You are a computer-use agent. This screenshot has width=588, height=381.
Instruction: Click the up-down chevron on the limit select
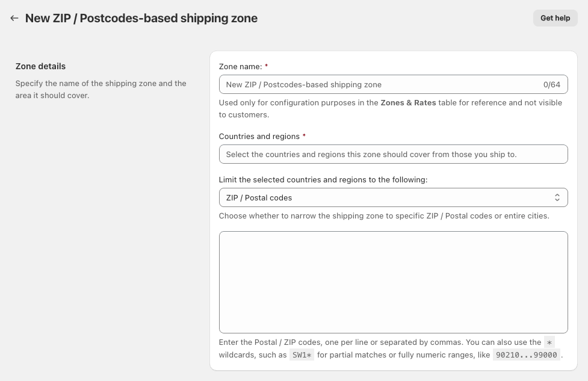(x=557, y=197)
